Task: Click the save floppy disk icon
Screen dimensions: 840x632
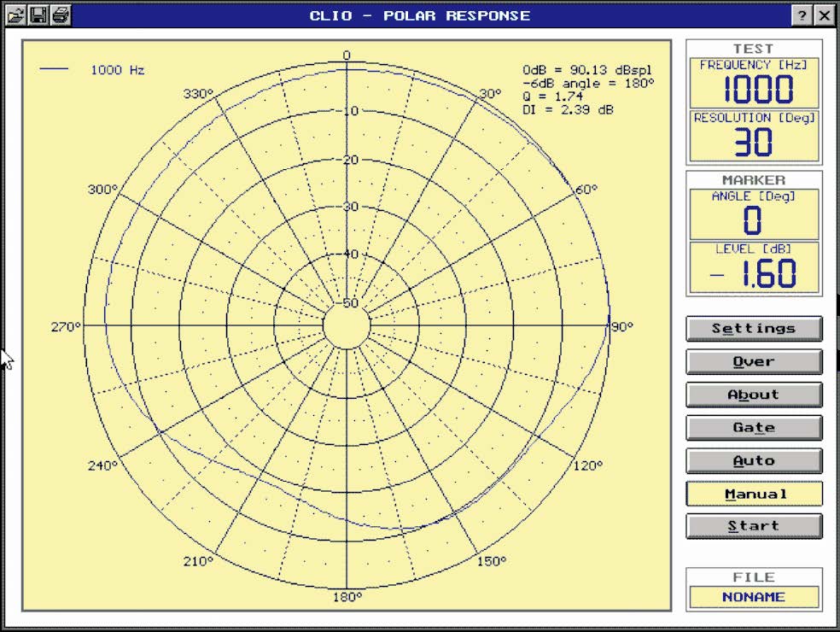Action: pyautogui.click(x=39, y=15)
